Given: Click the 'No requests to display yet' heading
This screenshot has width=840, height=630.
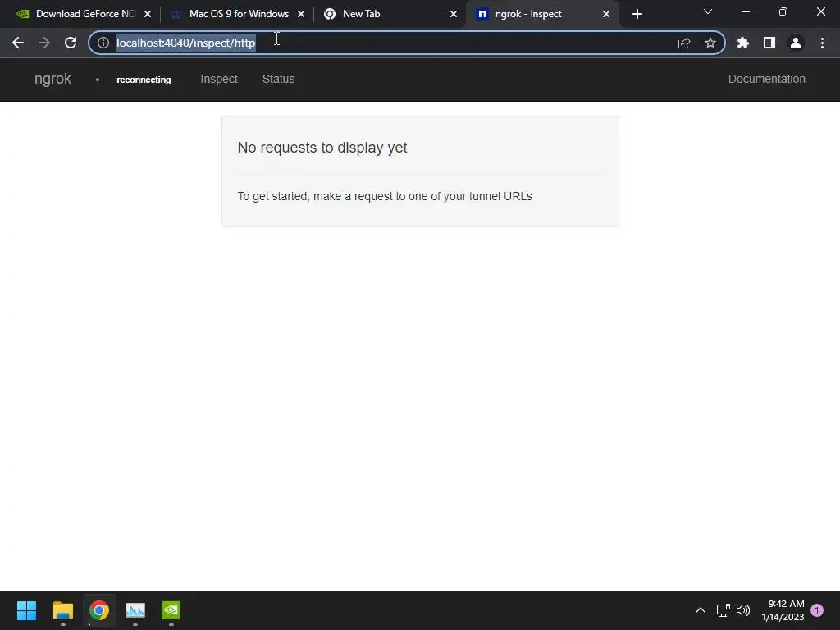Looking at the screenshot, I should (322, 148).
